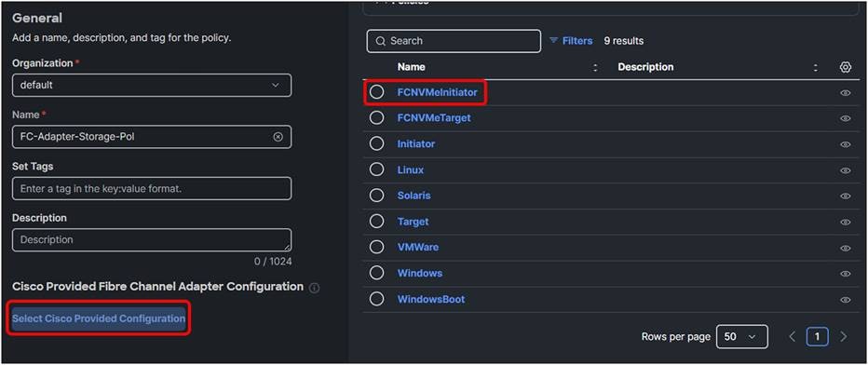868x365 pixels.
Task: Select the Solaris radio button
Action: tap(376, 196)
